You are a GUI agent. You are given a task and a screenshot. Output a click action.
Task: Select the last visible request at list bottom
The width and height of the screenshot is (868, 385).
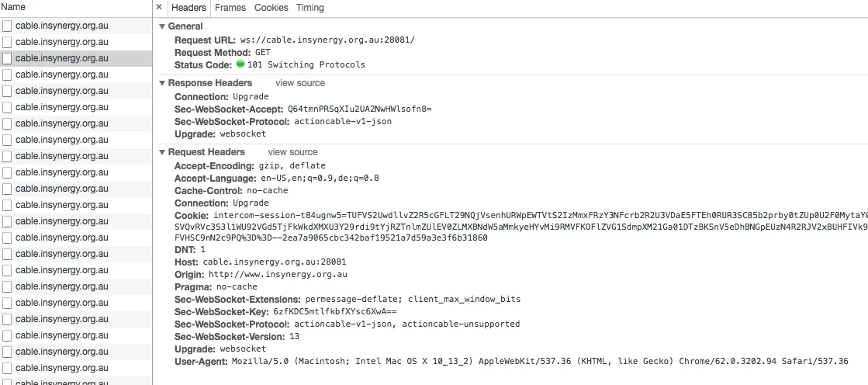tap(62, 382)
